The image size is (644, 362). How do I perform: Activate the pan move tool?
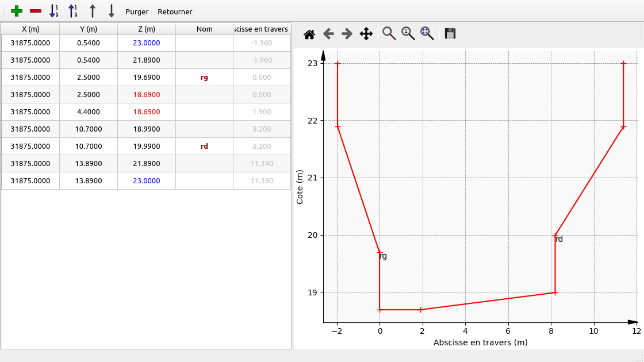(x=366, y=34)
